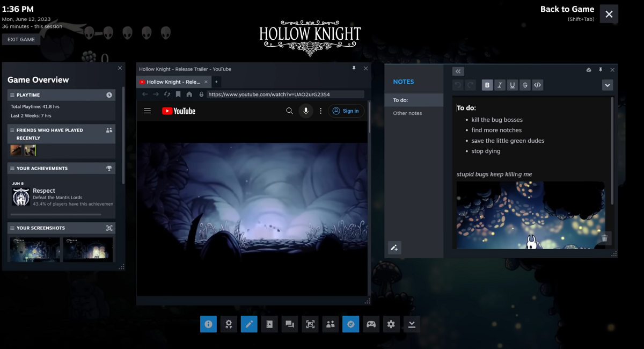This screenshot has height=349, width=644.
Task: Create a new note with the pencil icon
Action: 394,248
